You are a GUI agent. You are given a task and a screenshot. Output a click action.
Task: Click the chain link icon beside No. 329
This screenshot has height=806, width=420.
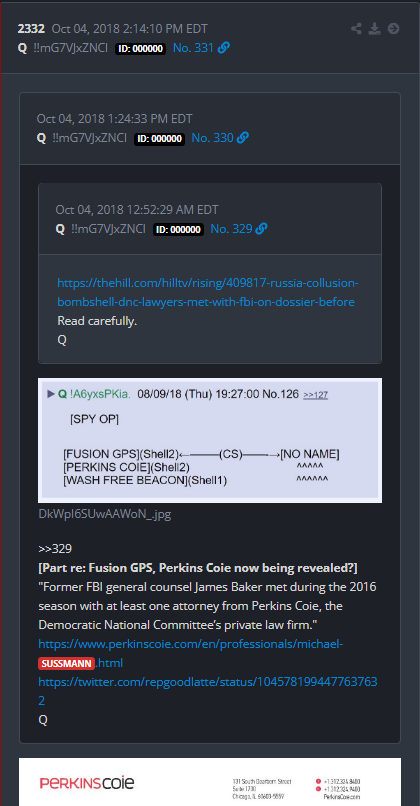tap(261, 229)
